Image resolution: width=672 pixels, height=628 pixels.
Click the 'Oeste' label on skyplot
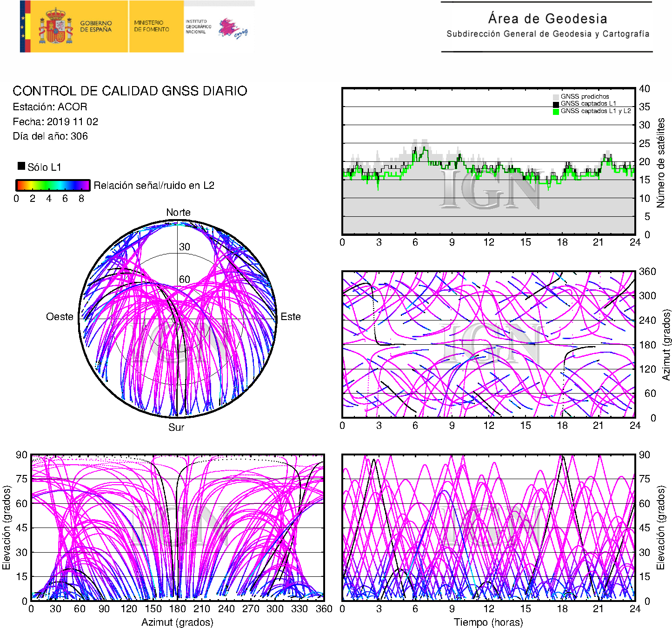pyautogui.click(x=60, y=317)
